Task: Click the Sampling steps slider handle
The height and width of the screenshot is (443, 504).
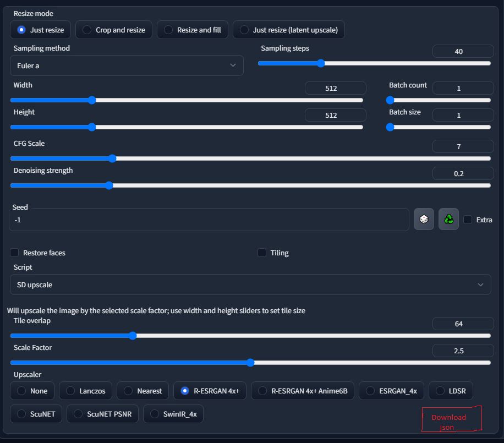Action: 320,63
